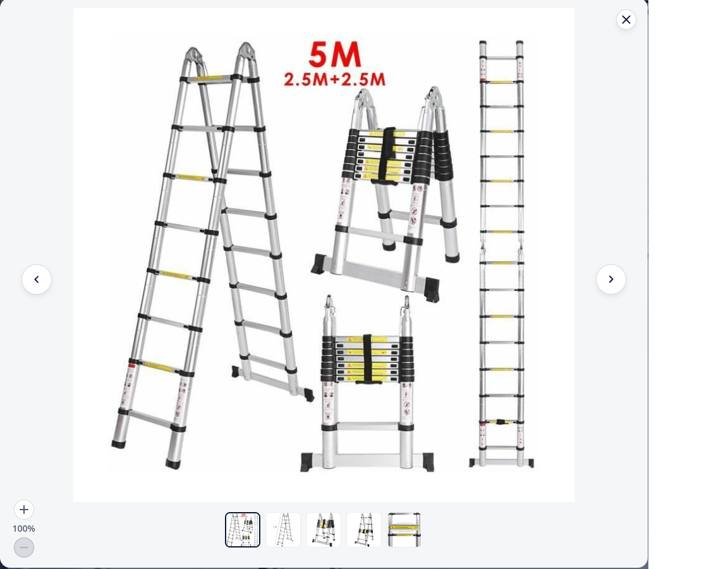Zoom out with the minus icon
This screenshot has width=728, height=569.
coord(23,548)
